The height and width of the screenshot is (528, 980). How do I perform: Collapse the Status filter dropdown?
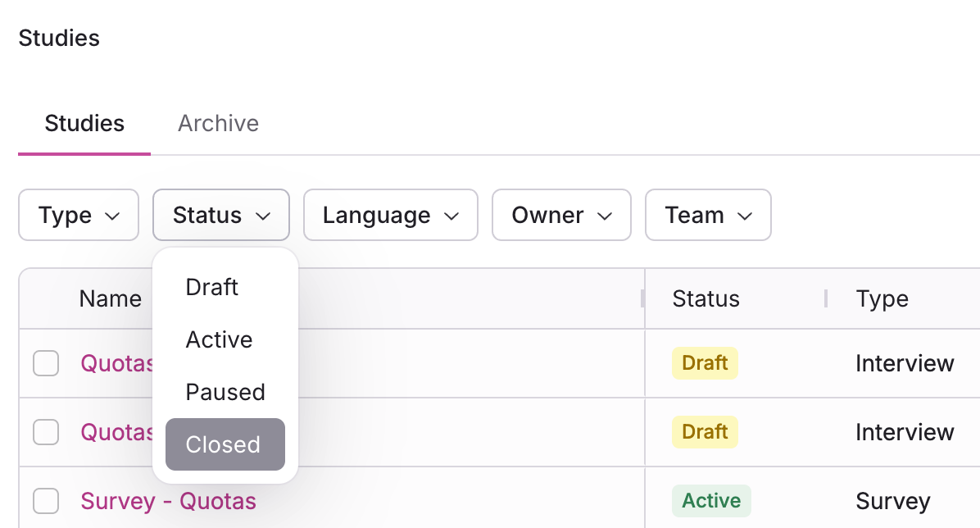pyautogui.click(x=221, y=216)
